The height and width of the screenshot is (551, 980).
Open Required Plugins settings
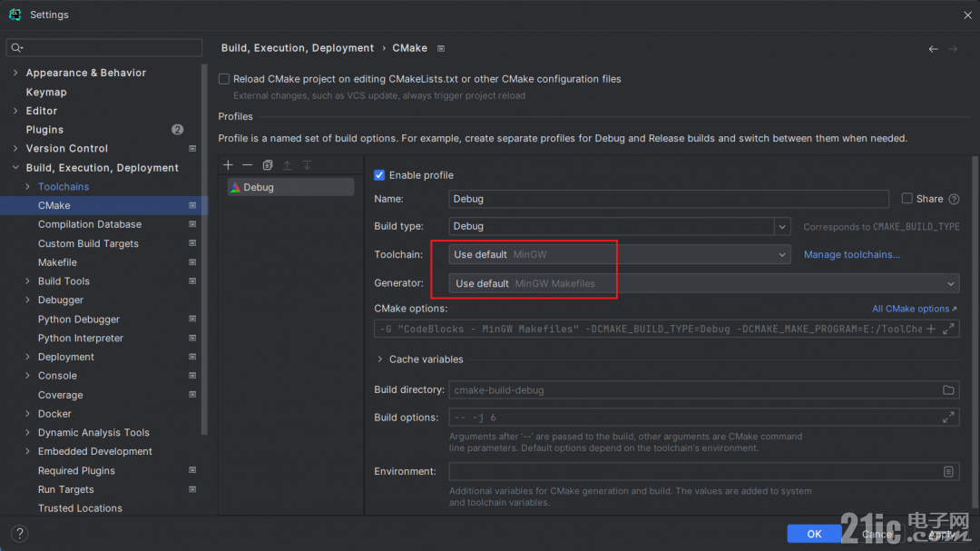[x=76, y=471]
